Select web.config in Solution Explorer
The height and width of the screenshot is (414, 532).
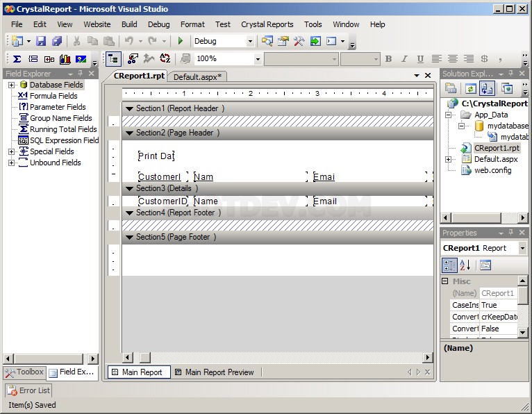492,170
